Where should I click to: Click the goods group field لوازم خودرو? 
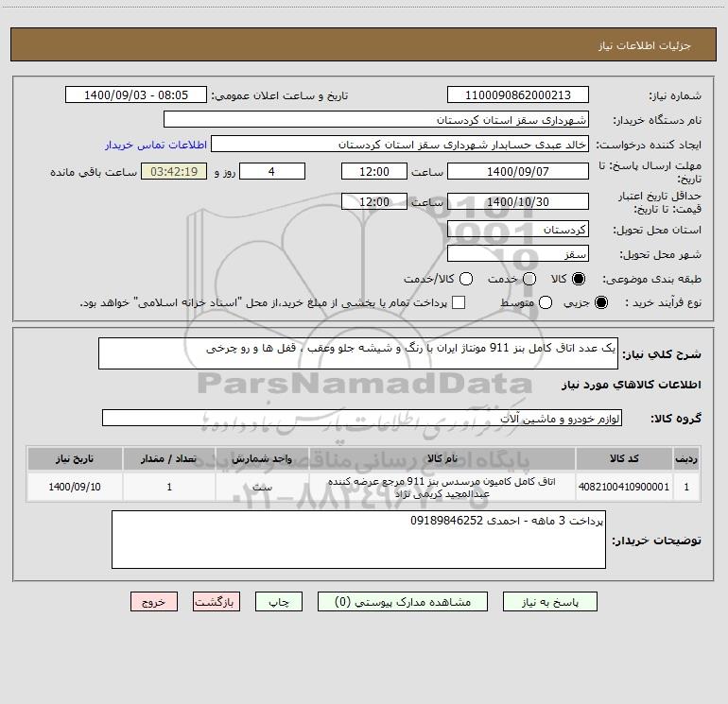click(x=362, y=418)
